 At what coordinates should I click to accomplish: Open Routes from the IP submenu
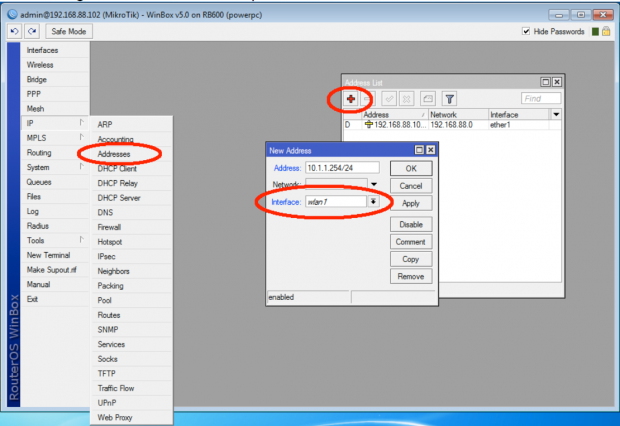(x=131, y=315)
